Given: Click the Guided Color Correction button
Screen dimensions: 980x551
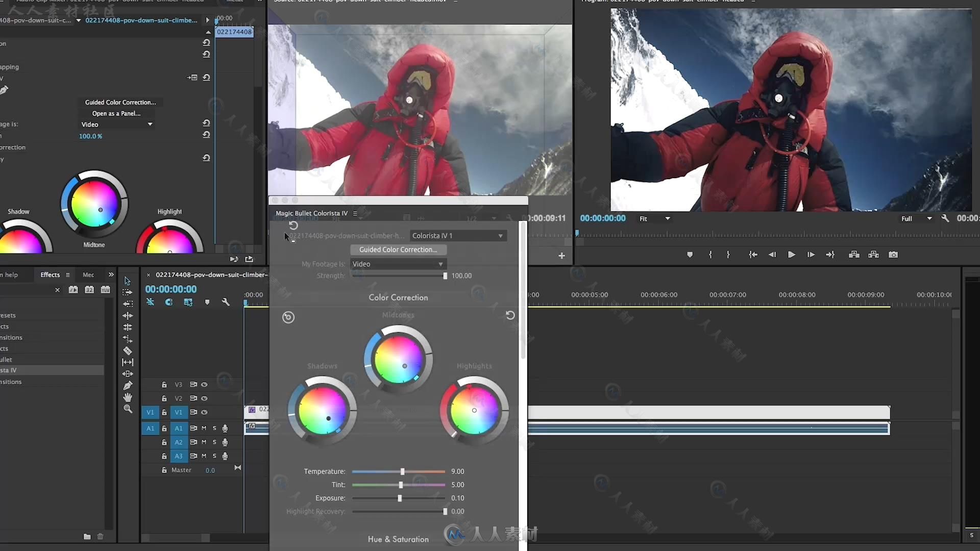Looking at the screenshot, I should tap(398, 249).
